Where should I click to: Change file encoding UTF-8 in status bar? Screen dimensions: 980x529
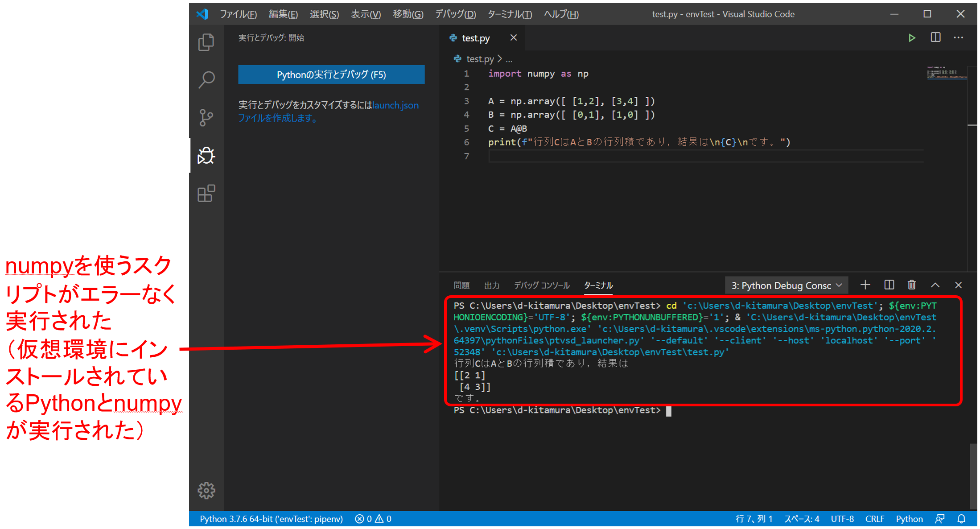pyautogui.click(x=842, y=519)
